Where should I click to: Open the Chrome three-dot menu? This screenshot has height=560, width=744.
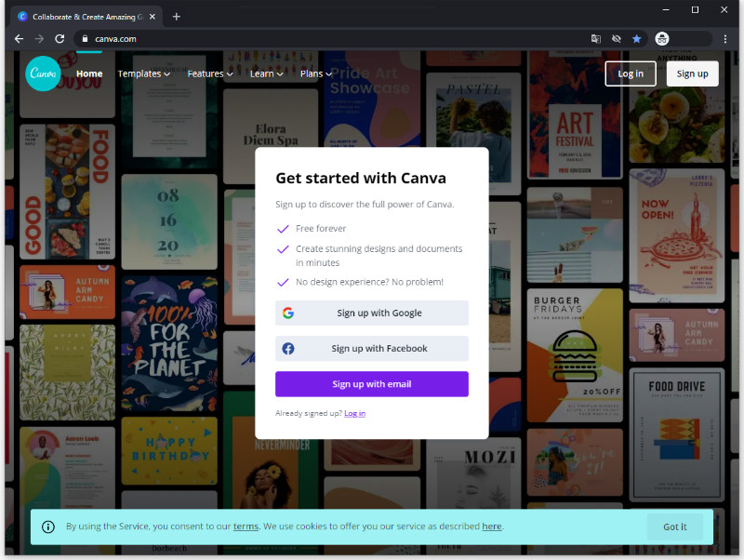click(725, 39)
